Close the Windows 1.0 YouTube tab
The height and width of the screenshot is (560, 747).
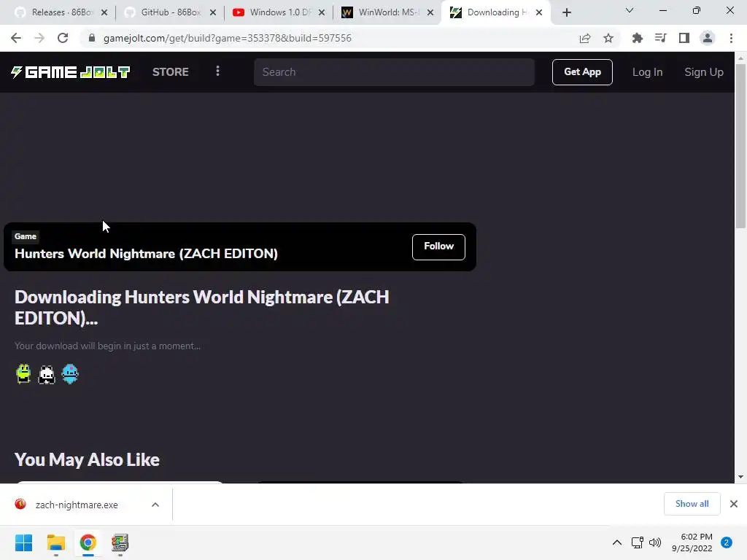tap(322, 12)
